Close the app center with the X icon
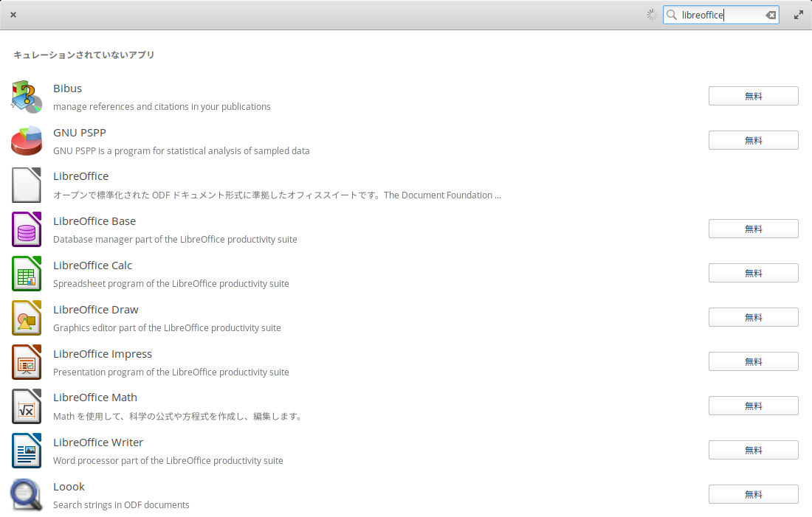Viewport: 812px width, 517px height. point(13,15)
